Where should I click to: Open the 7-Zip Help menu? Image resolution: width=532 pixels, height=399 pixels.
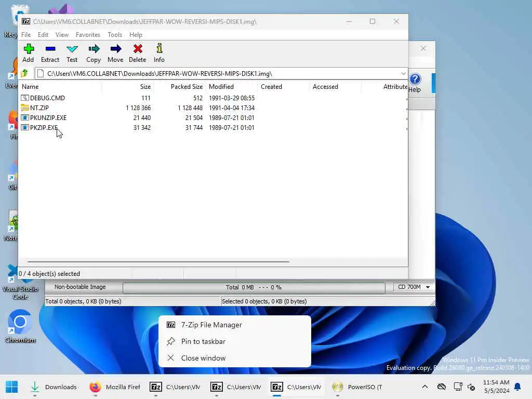coord(136,35)
